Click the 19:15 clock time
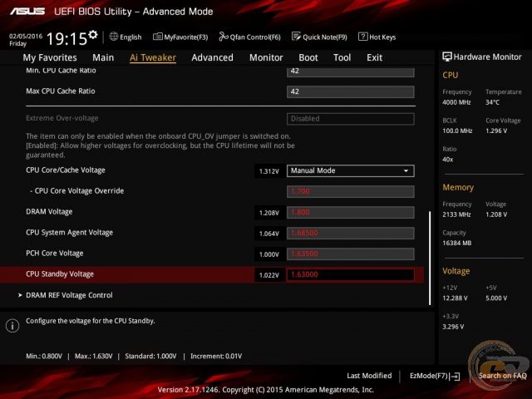 click(66, 39)
